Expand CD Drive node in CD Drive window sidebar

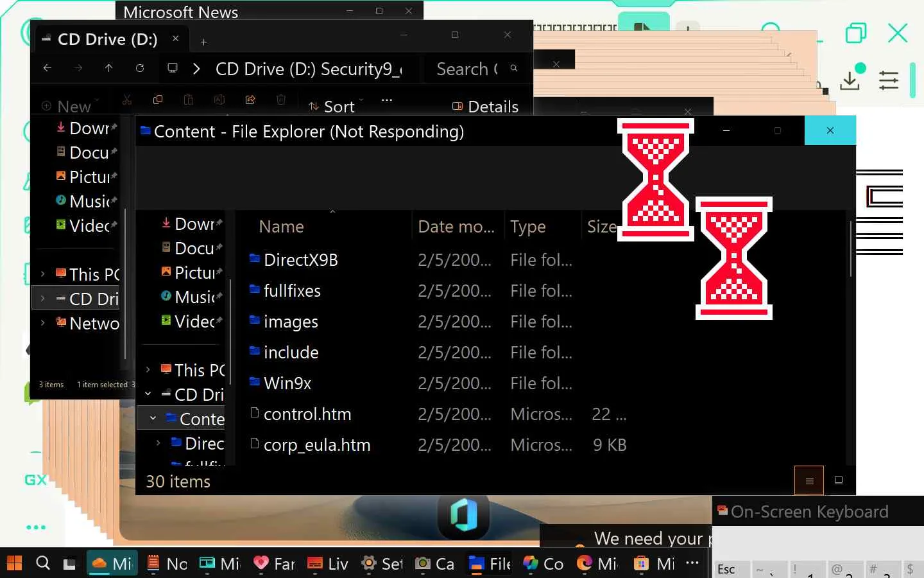pos(43,299)
